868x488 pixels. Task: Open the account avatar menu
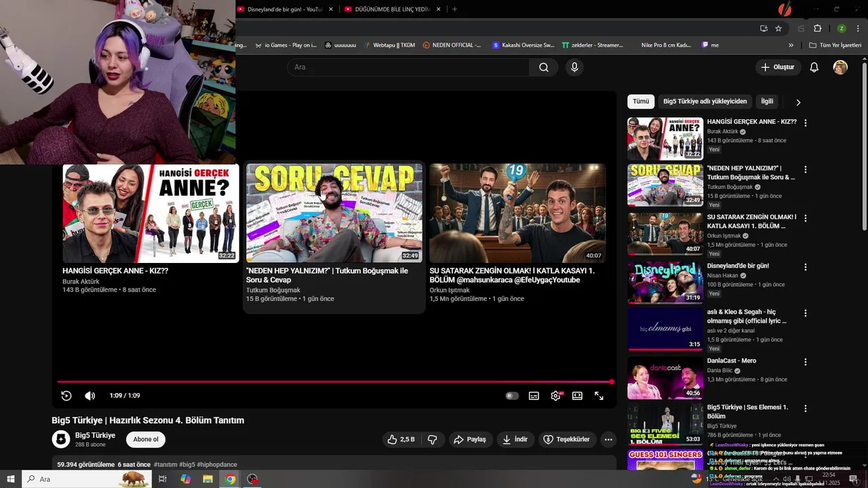840,67
